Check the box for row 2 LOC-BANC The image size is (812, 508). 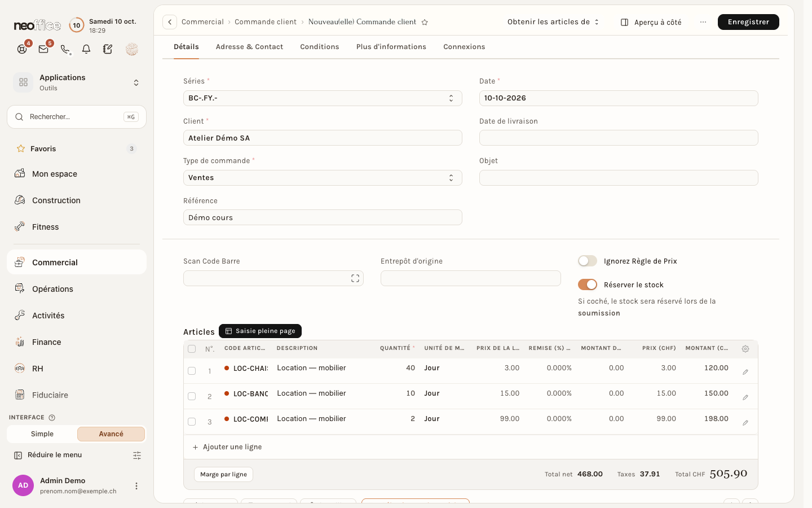click(x=192, y=396)
